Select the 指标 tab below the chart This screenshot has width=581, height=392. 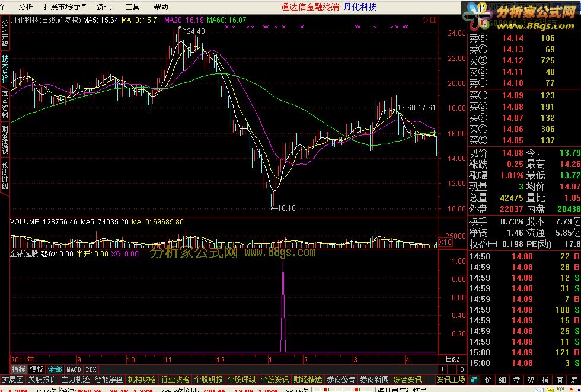click(18, 369)
